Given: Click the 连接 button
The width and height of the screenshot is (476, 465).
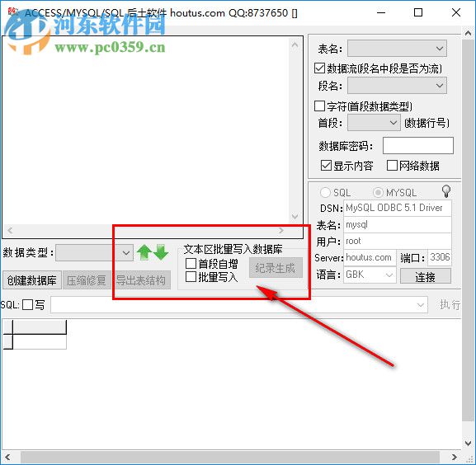Looking at the screenshot, I should pos(426,277).
